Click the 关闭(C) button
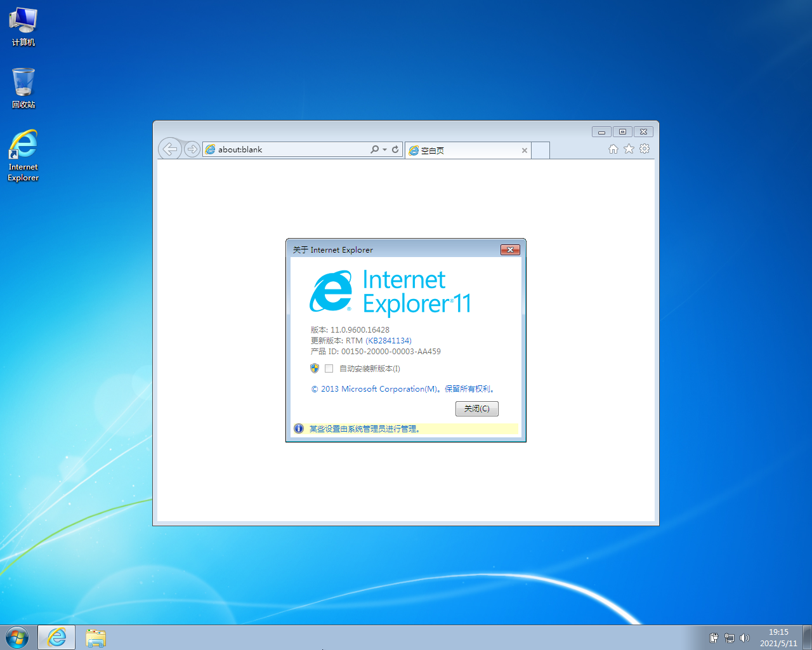 (x=476, y=409)
